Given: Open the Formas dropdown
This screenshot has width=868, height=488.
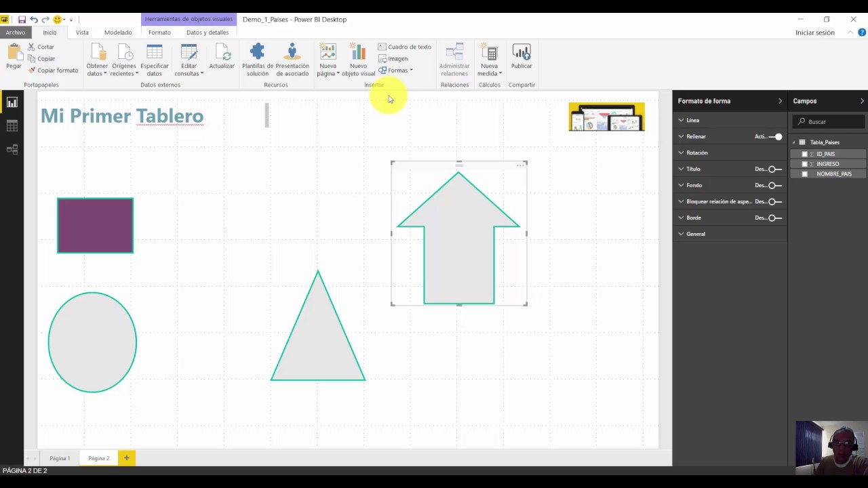Looking at the screenshot, I should (396, 70).
